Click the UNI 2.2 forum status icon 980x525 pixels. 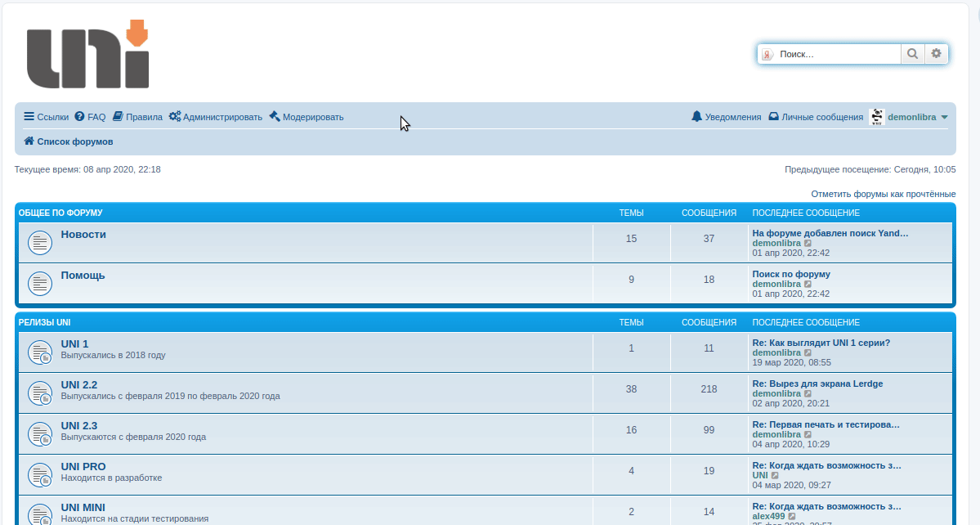[x=40, y=393]
